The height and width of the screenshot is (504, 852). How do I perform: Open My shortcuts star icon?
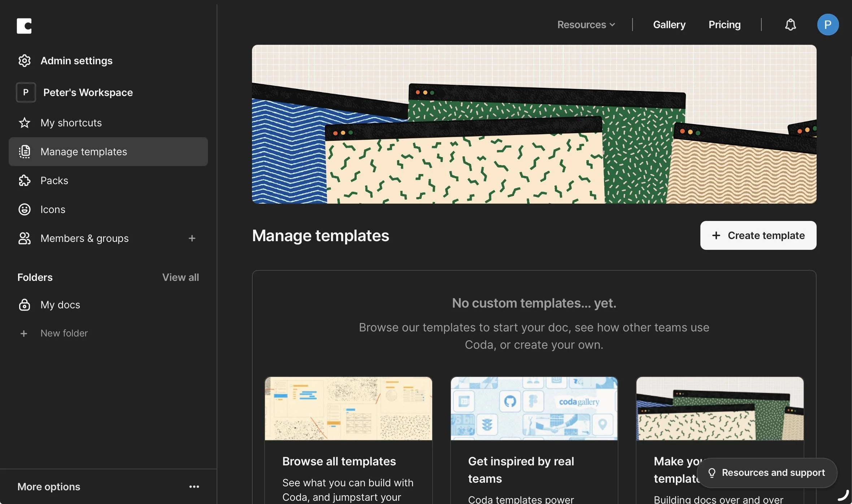pos(25,123)
